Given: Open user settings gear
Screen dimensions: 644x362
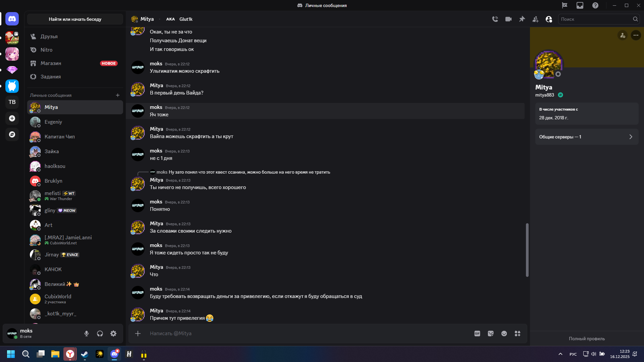Looking at the screenshot, I should pos(113,334).
